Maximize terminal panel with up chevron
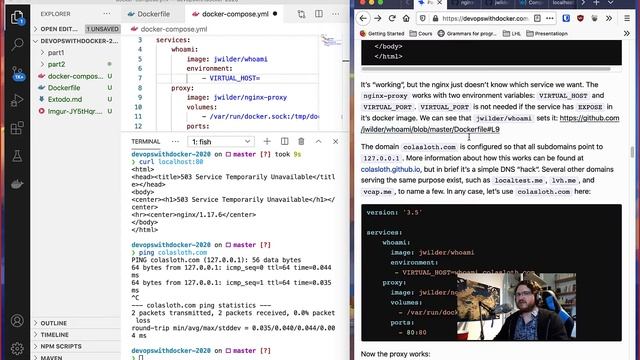Image resolution: width=640 pixels, height=360 pixels. 318,141
